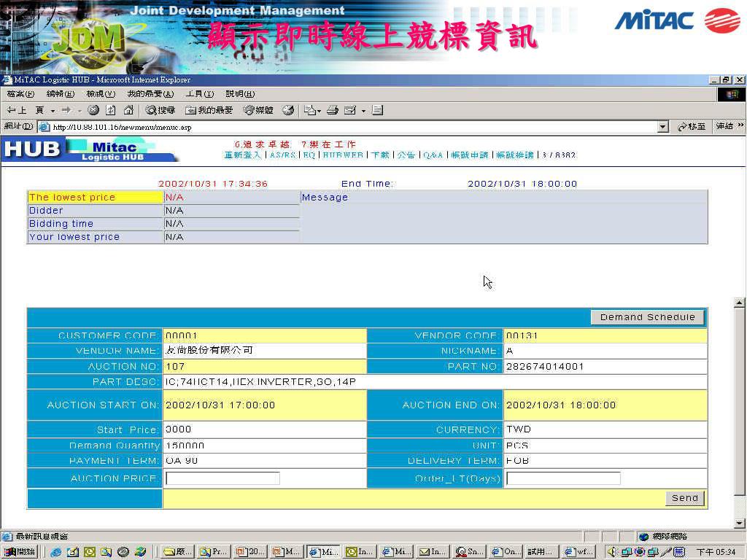Click the 帳號維護 account maintenance link
The width and height of the screenshot is (747, 560).
pyautogui.click(x=515, y=155)
